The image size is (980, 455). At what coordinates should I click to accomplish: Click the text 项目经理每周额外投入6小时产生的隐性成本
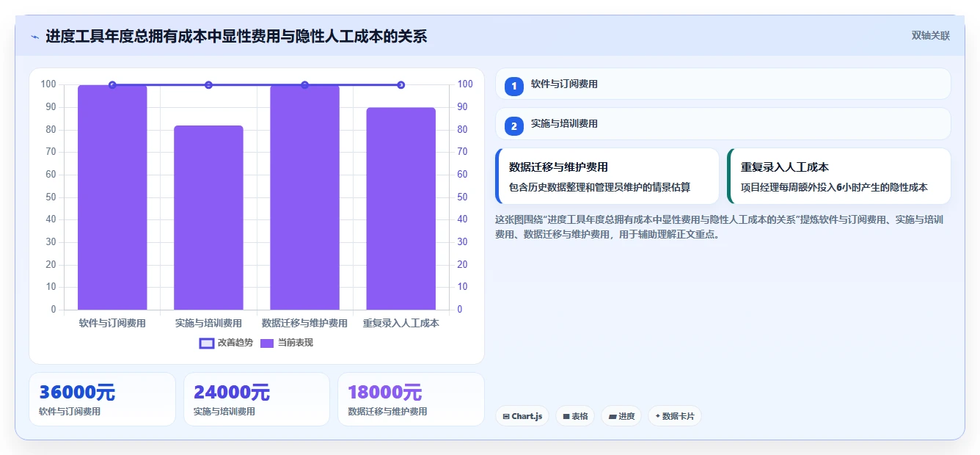click(834, 187)
